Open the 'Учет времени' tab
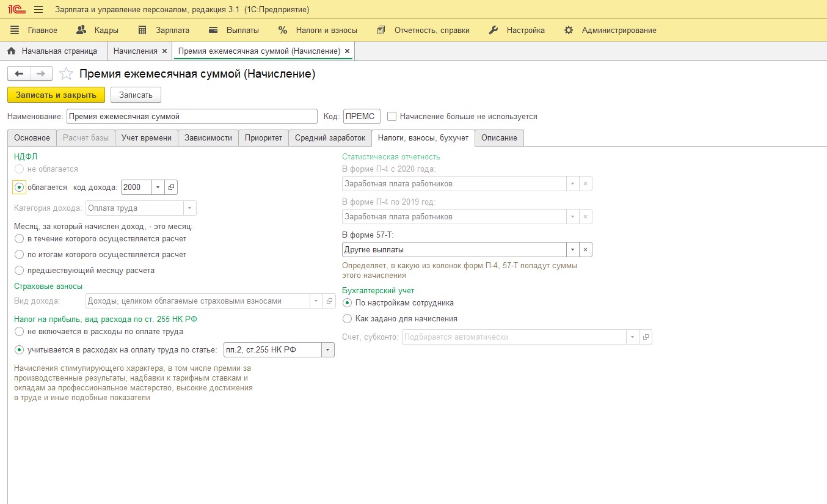The width and height of the screenshot is (827, 504). (147, 138)
